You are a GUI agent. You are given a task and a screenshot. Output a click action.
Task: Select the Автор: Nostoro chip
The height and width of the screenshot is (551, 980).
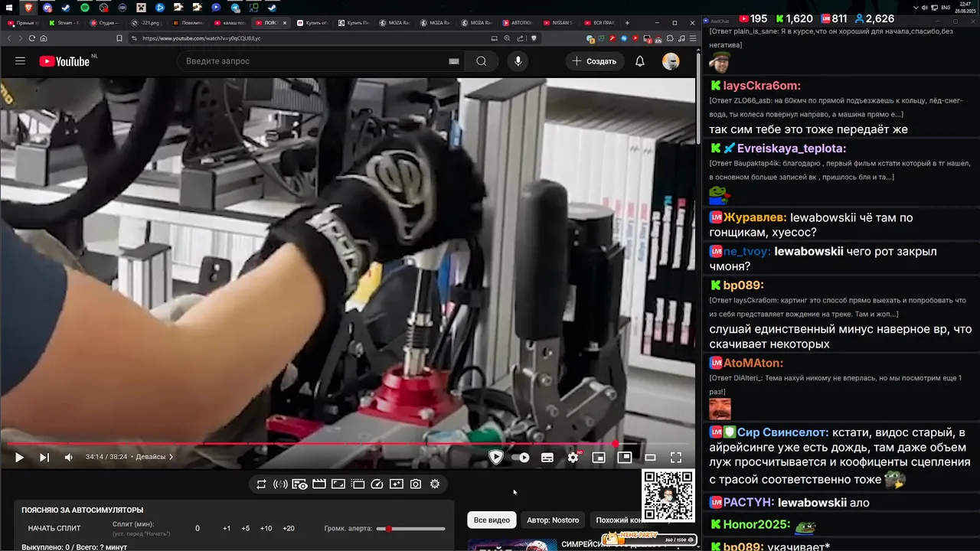553,520
